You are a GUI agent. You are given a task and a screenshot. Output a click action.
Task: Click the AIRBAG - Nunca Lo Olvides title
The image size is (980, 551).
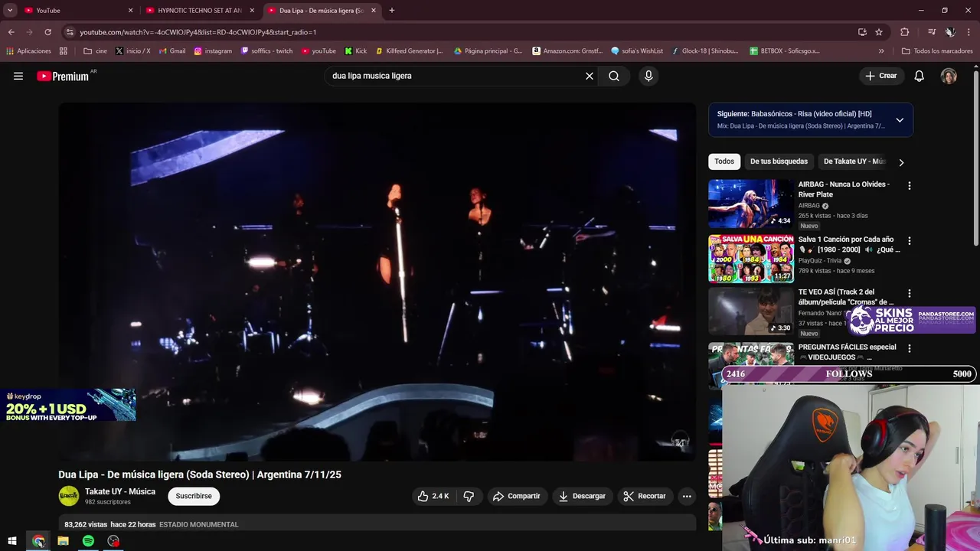[844, 189]
